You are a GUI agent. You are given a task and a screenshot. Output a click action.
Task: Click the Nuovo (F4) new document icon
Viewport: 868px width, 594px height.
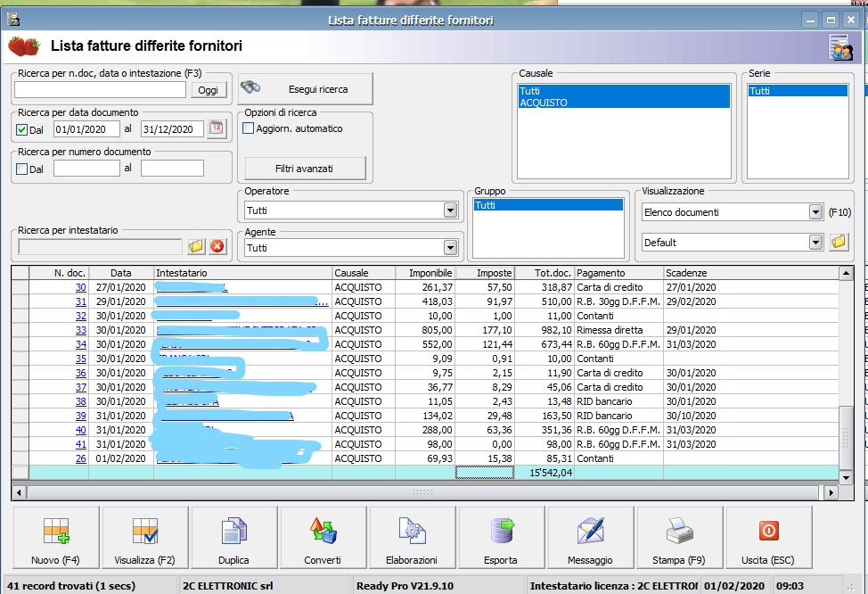pyautogui.click(x=55, y=538)
